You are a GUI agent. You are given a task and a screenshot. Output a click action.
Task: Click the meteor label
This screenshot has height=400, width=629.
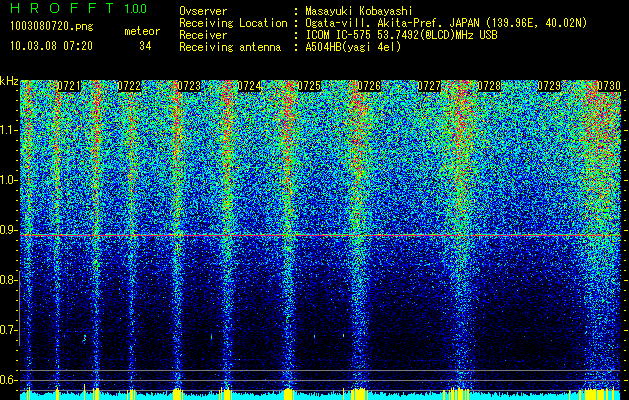pos(142,31)
